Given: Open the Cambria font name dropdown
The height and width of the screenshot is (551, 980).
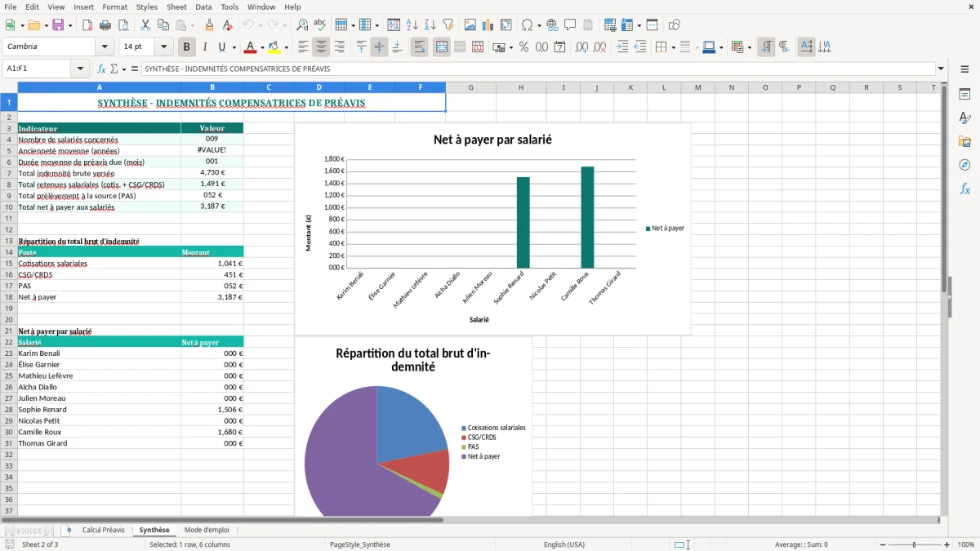Looking at the screenshot, I should [x=105, y=47].
